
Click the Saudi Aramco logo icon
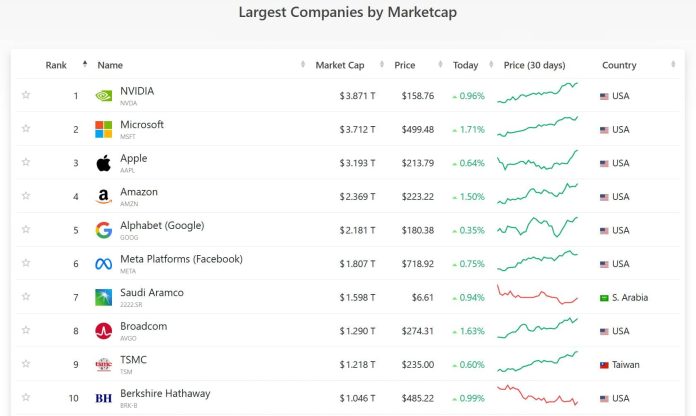(103, 297)
